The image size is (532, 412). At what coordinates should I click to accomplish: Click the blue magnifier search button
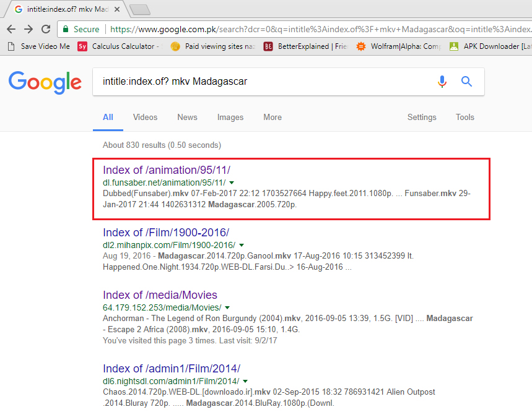466,81
